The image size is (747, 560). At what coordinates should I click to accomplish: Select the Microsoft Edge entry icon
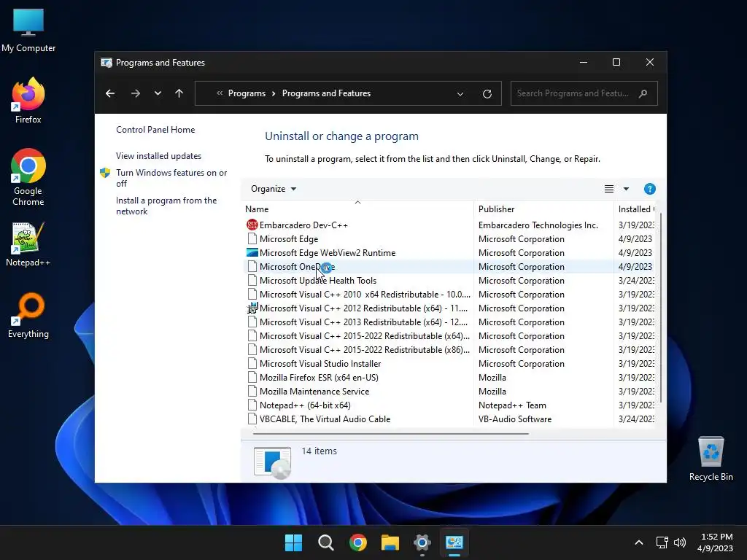click(x=252, y=239)
